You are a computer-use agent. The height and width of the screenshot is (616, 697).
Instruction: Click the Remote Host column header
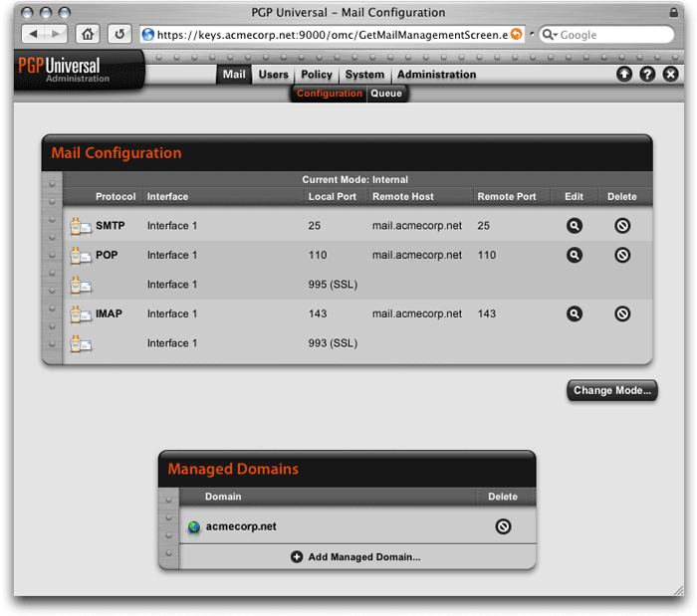coord(402,196)
